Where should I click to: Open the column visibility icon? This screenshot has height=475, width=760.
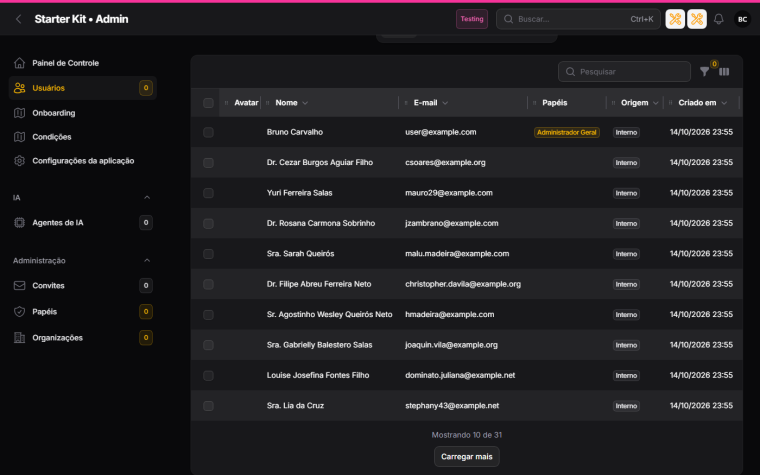click(x=724, y=72)
